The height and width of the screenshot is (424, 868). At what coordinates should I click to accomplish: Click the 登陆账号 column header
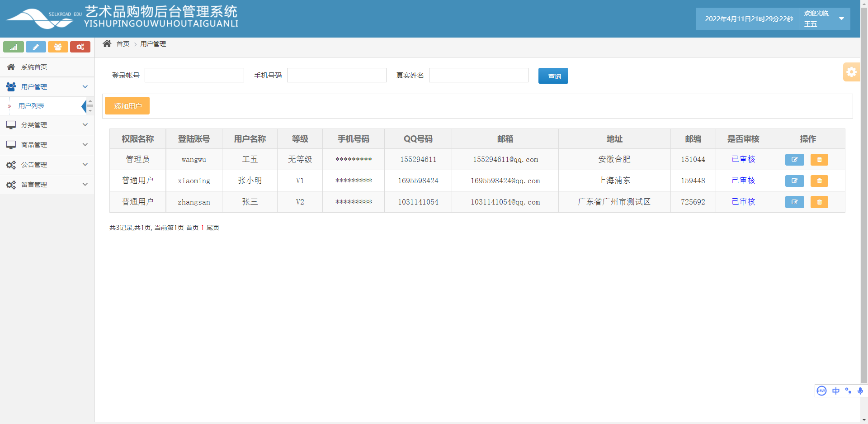(x=194, y=139)
